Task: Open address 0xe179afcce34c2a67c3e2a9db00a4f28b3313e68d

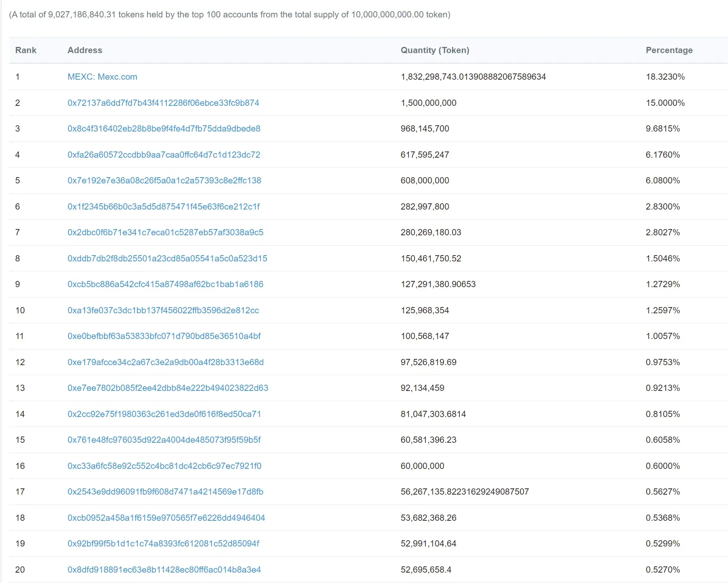Action: [166, 362]
